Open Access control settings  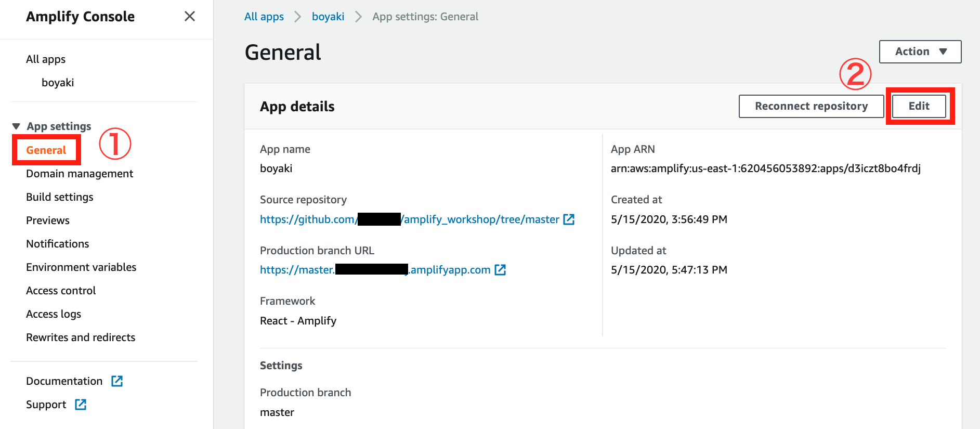pyautogui.click(x=61, y=291)
